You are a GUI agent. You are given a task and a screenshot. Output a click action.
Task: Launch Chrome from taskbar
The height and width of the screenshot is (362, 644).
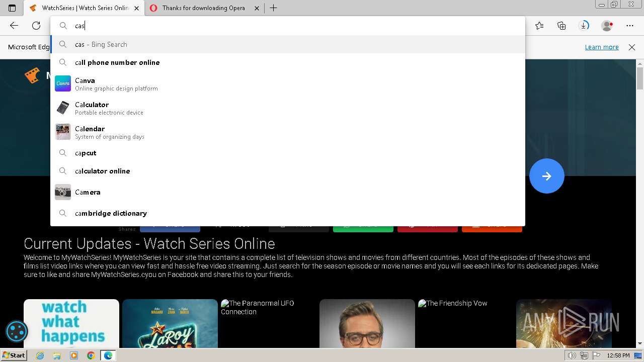[x=91, y=355]
